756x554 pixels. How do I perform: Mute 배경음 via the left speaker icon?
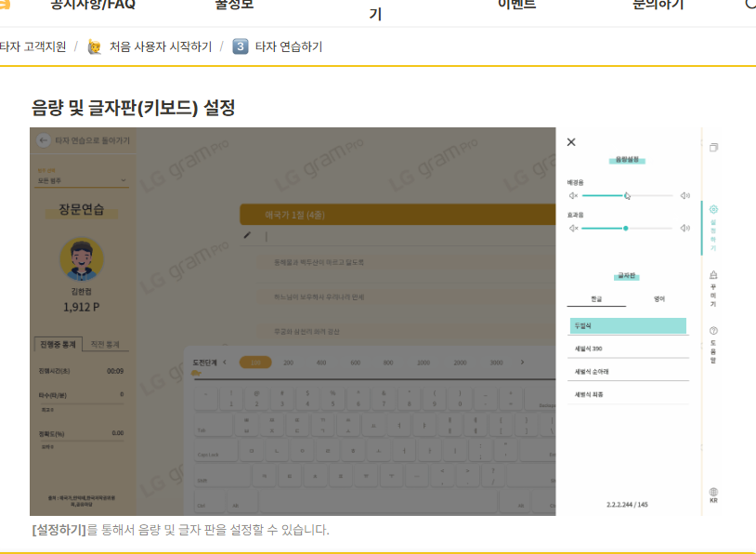[x=572, y=195]
